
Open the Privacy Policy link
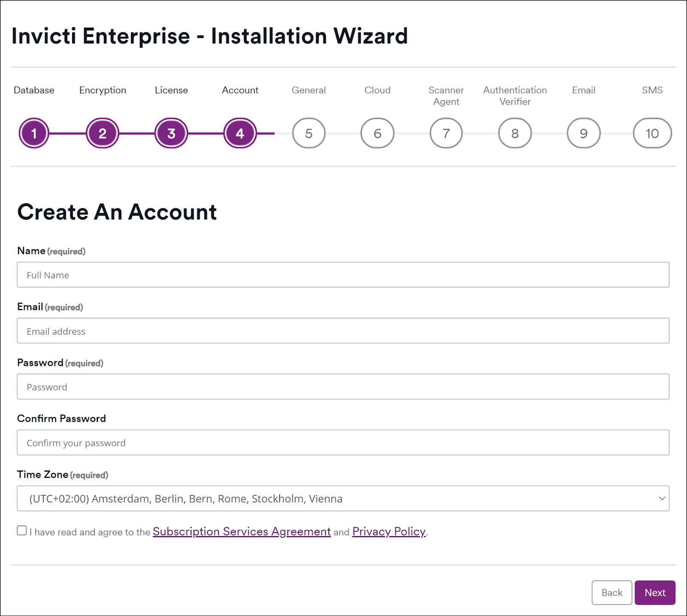389,532
